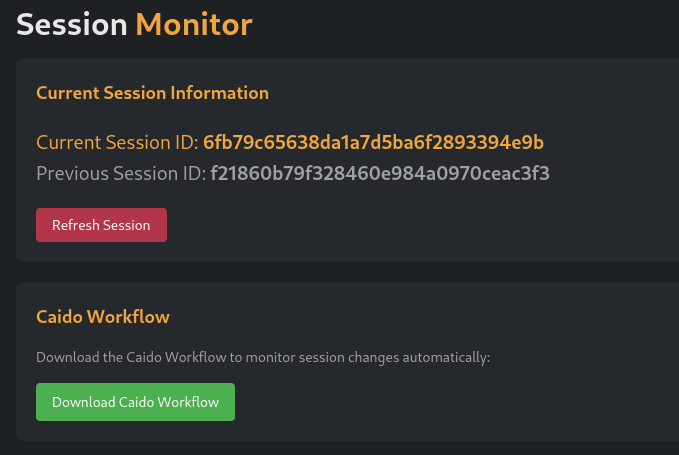Click the word 'Current' in the orange ID label

[x=69, y=142]
